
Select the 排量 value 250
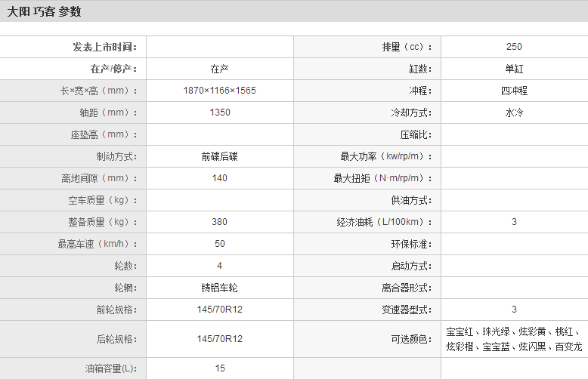(514, 47)
